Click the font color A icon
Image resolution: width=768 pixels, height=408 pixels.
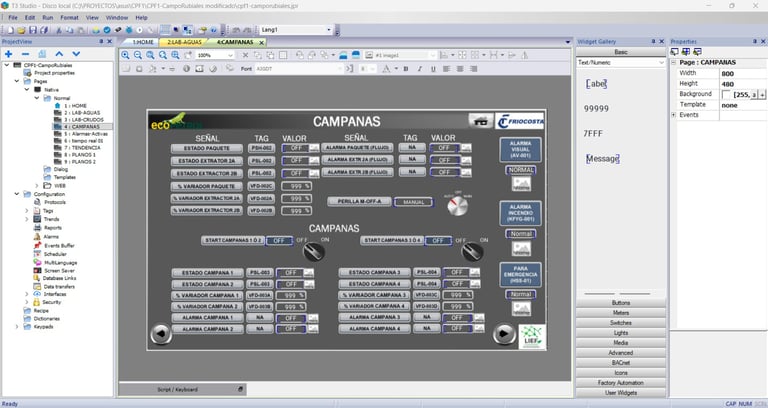(386, 69)
